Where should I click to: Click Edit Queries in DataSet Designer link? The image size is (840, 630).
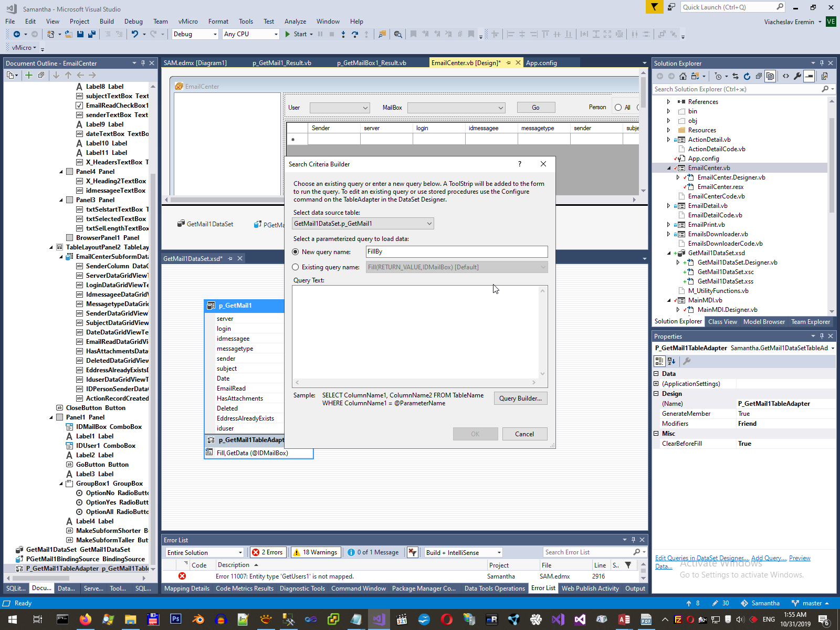[702, 558]
